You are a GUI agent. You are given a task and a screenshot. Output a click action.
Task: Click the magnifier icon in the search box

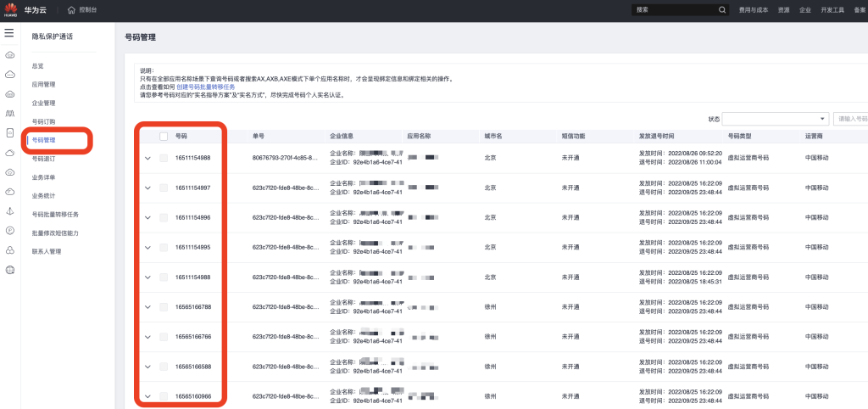[x=722, y=10]
